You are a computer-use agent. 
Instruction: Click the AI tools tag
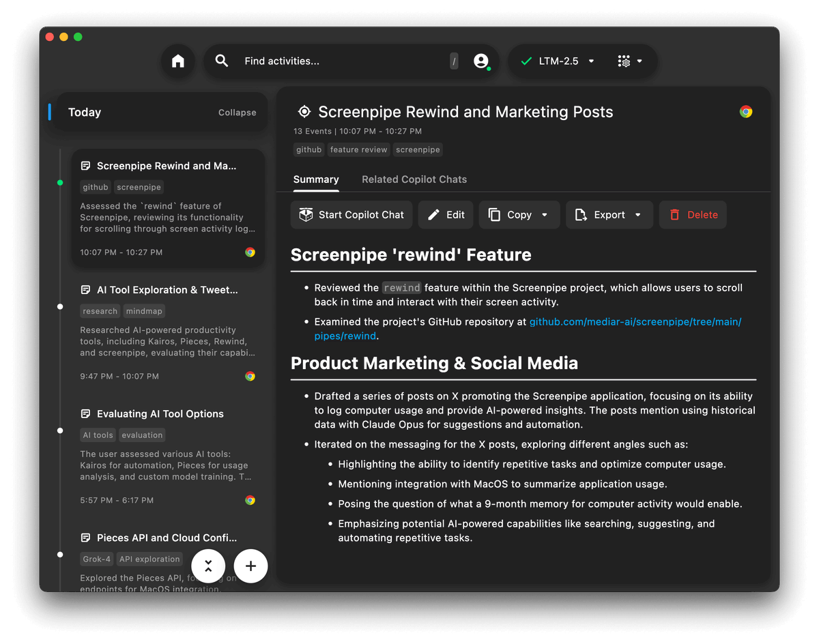pos(98,435)
